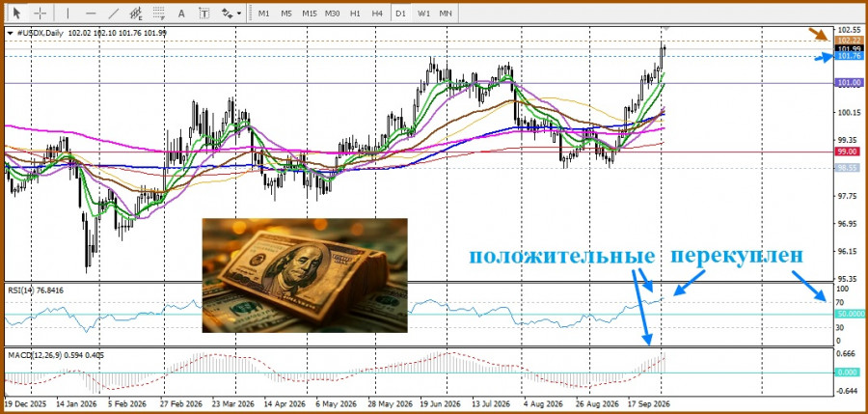Select the D1 daily timeframe
The width and height of the screenshot is (868, 414).
(x=400, y=13)
